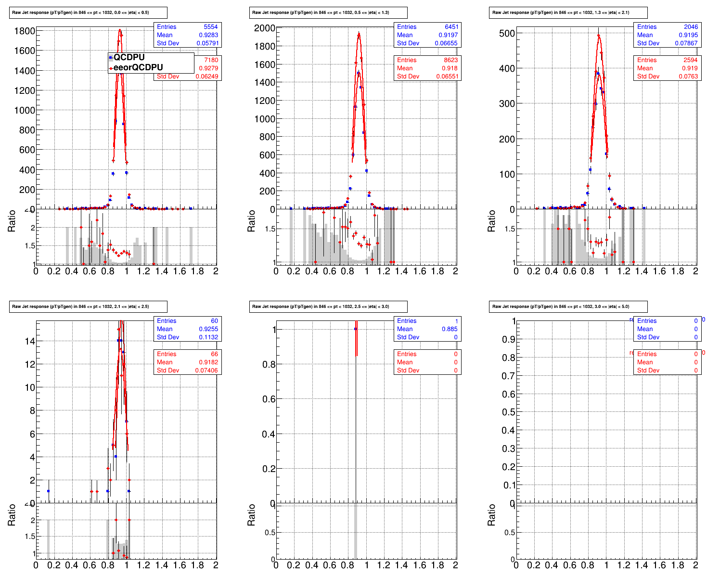Click the single blue data point in the 2.5–3.0 eta plot
This screenshot has width=720, height=588.
[355, 329]
